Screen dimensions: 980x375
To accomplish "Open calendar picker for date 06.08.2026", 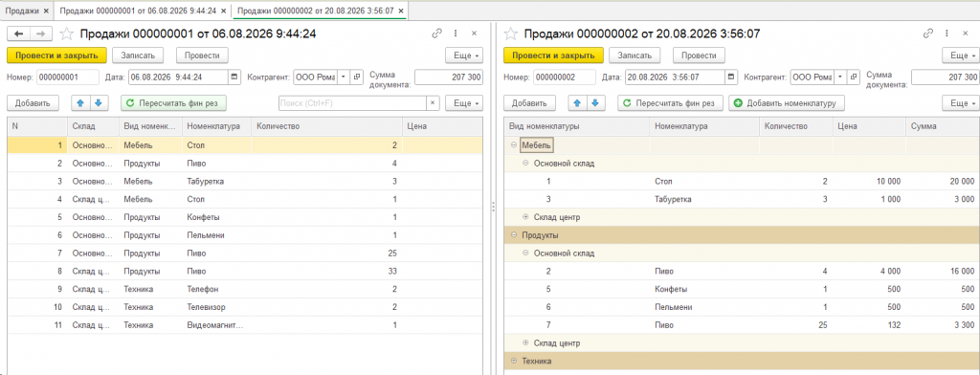I will pos(234,77).
